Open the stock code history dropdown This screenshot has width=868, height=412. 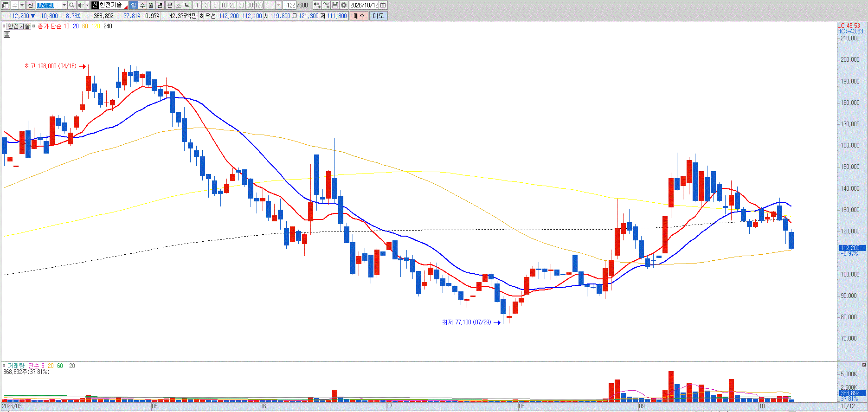tap(64, 5)
